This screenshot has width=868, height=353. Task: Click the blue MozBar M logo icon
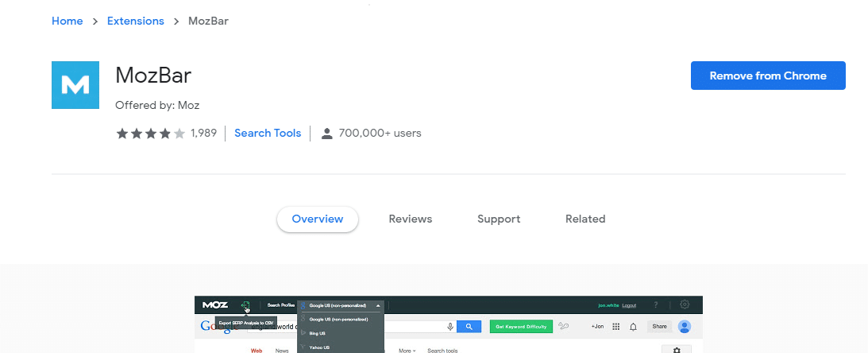click(75, 85)
